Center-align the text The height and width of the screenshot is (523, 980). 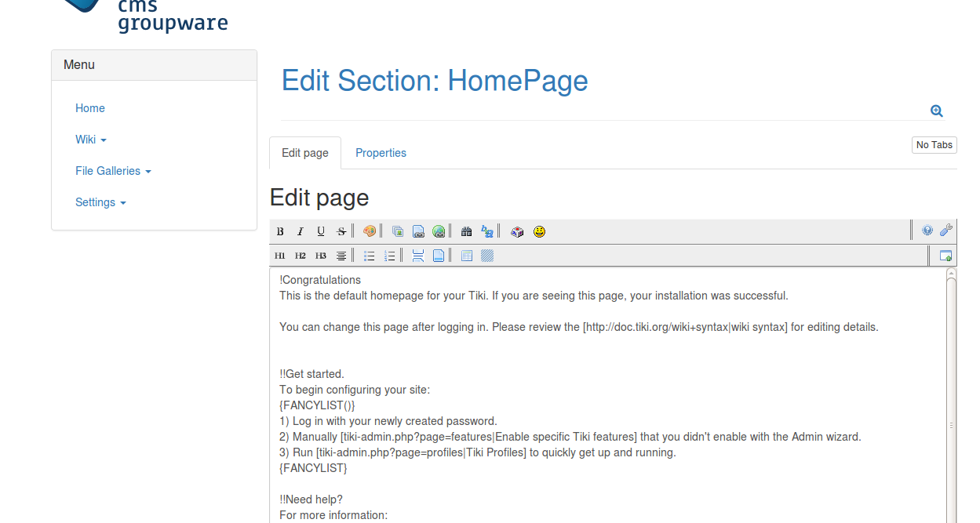pos(341,256)
